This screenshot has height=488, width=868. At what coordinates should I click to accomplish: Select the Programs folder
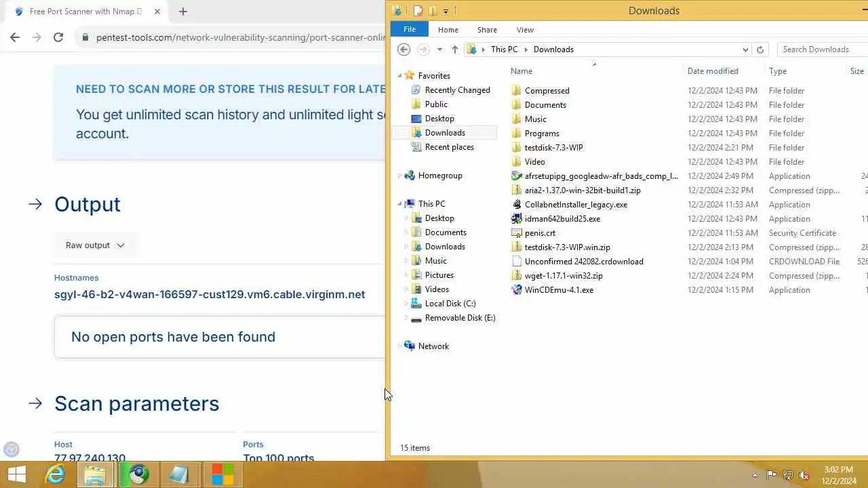click(x=542, y=134)
